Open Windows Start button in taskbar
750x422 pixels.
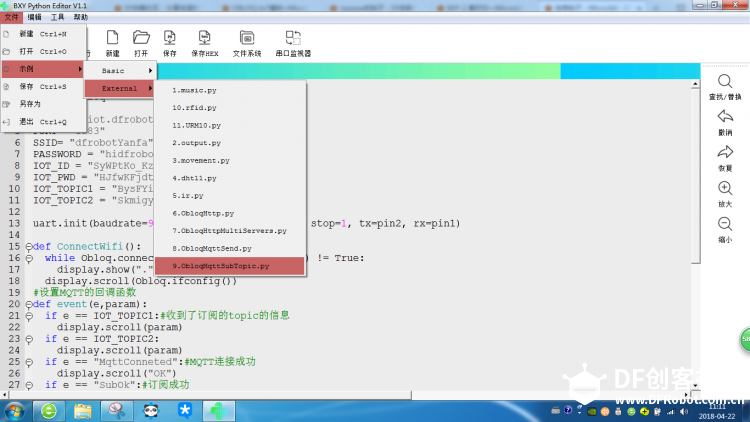(14, 411)
